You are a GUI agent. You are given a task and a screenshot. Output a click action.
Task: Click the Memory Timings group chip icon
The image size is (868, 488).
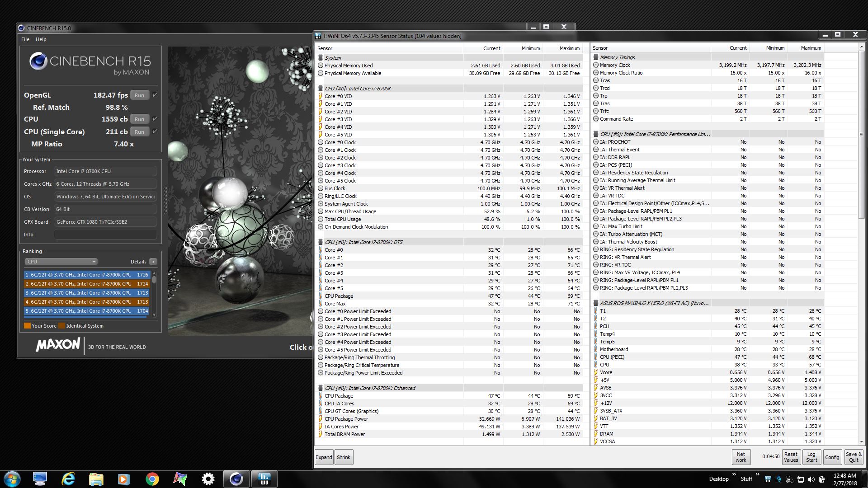(x=596, y=57)
